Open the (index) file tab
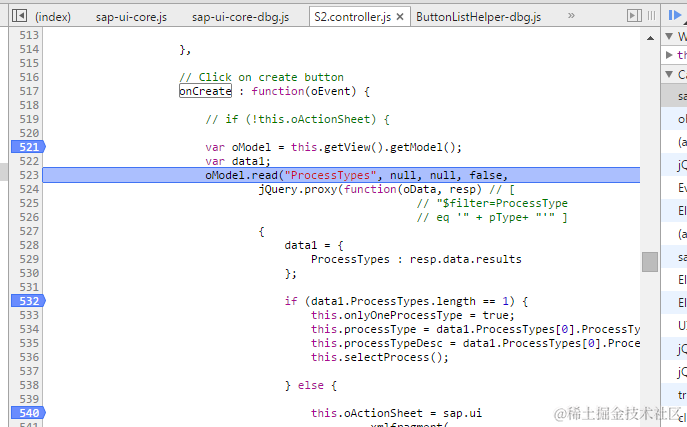The height and width of the screenshot is (427, 687). point(53,17)
